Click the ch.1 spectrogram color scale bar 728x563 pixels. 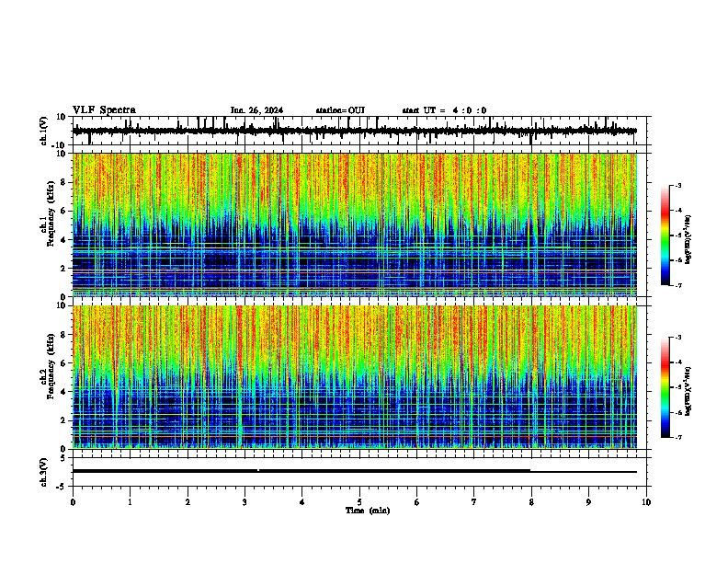665,235
